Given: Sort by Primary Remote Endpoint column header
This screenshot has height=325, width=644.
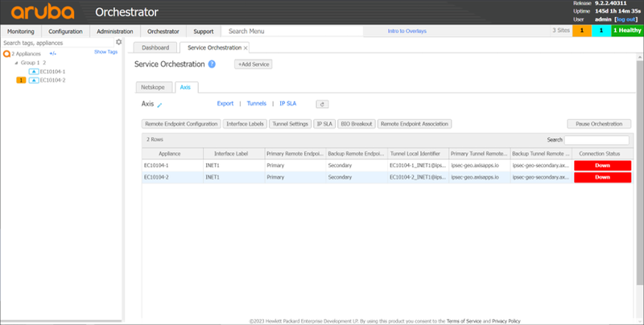Looking at the screenshot, I should click(x=295, y=154).
